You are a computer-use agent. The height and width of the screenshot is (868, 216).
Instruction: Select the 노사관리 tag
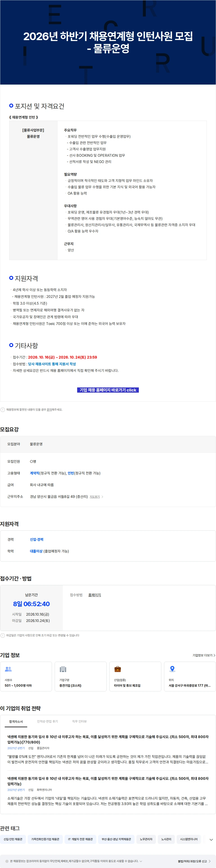point(166,839)
